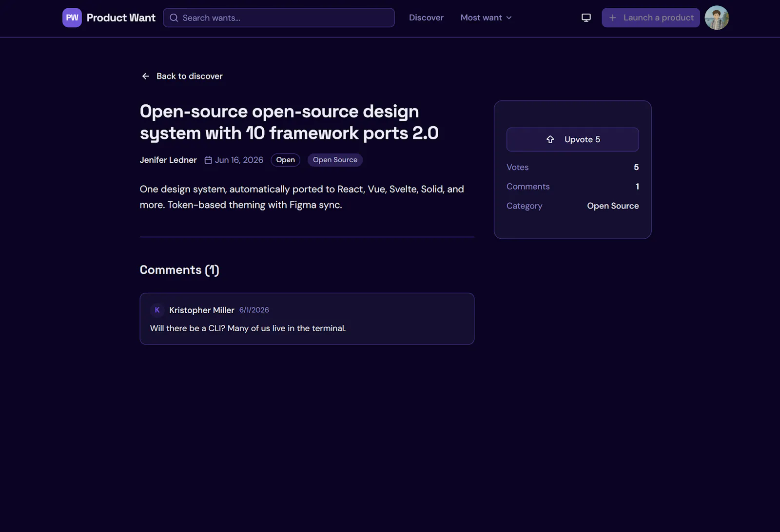Go back to discover

(x=181, y=76)
